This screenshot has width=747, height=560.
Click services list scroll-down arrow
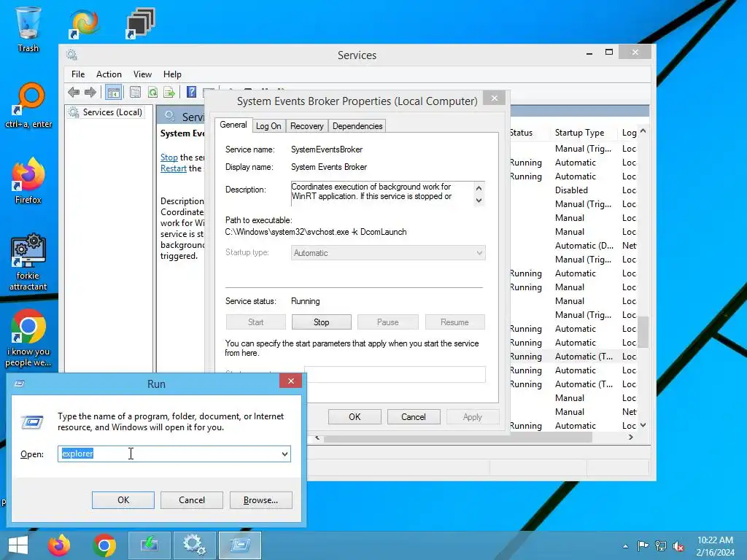tap(643, 425)
